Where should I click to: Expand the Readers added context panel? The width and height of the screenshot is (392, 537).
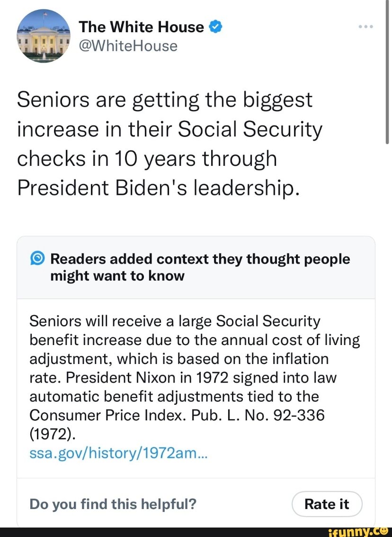tap(196, 268)
